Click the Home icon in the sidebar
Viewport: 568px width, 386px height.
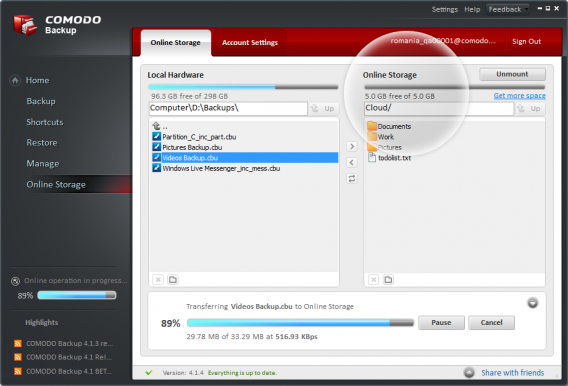(x=15, y=80)
